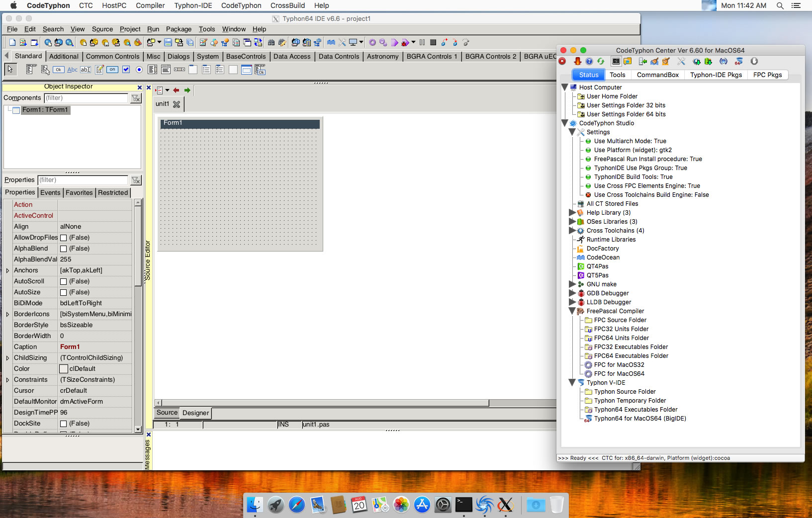
Task: Click the Toggle Form/Unit view icon
Action: tap(258, 43)
